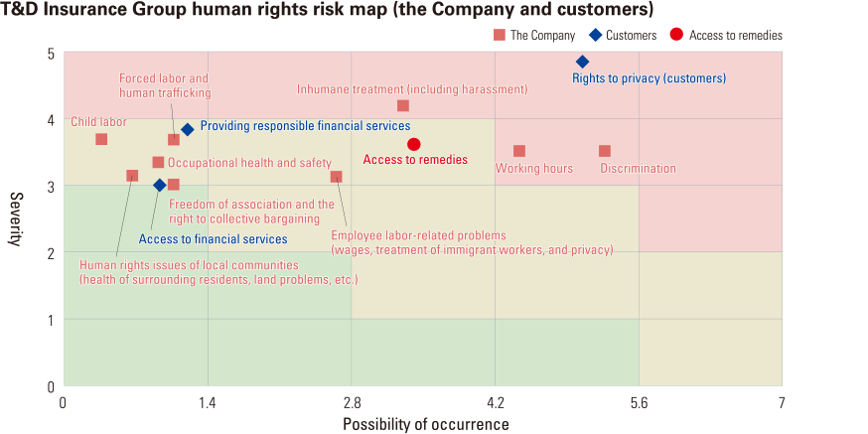Toggle the Customers legend diamond
This screenshot has height=434, width=868.
point(593,36)
